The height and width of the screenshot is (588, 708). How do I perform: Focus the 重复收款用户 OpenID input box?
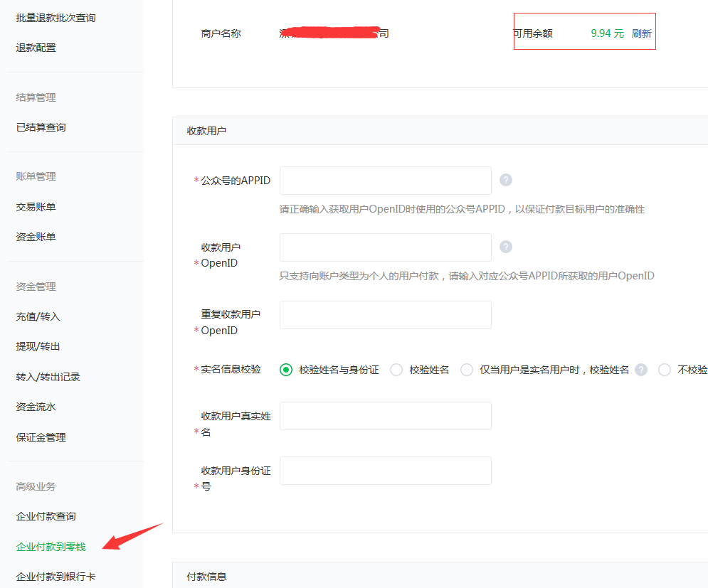pyautogui.click(x=385, y=315)
